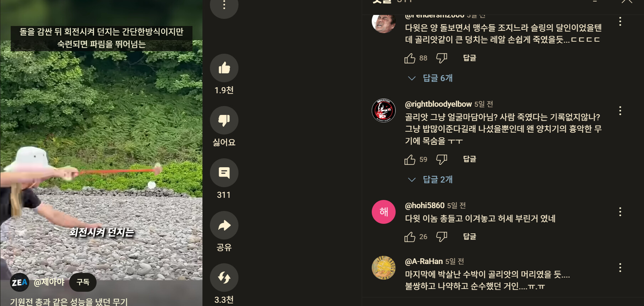
Task: Open the @제아야 channel link
Action: 49,282
